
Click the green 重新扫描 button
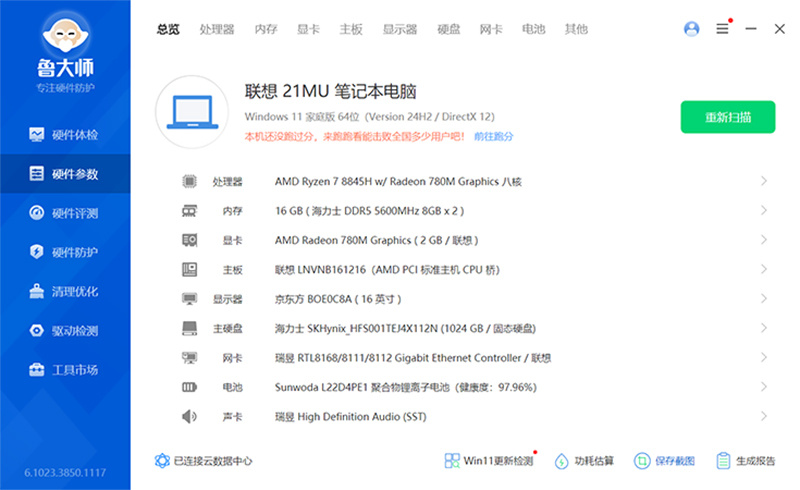728,117
